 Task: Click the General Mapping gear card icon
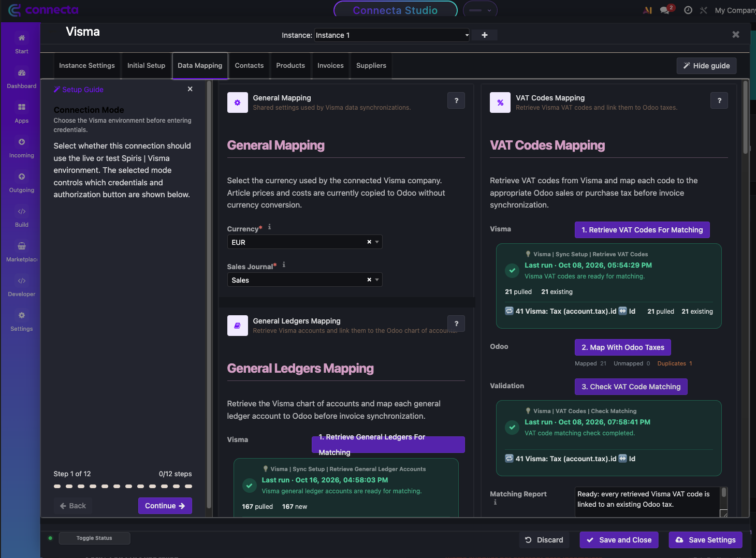pyautogui.click(x=237, y=102)
